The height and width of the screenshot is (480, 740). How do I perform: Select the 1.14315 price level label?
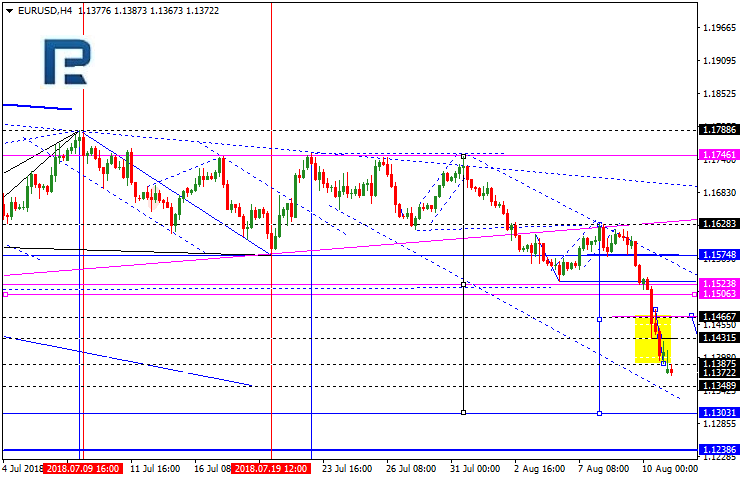coord(719,337)
